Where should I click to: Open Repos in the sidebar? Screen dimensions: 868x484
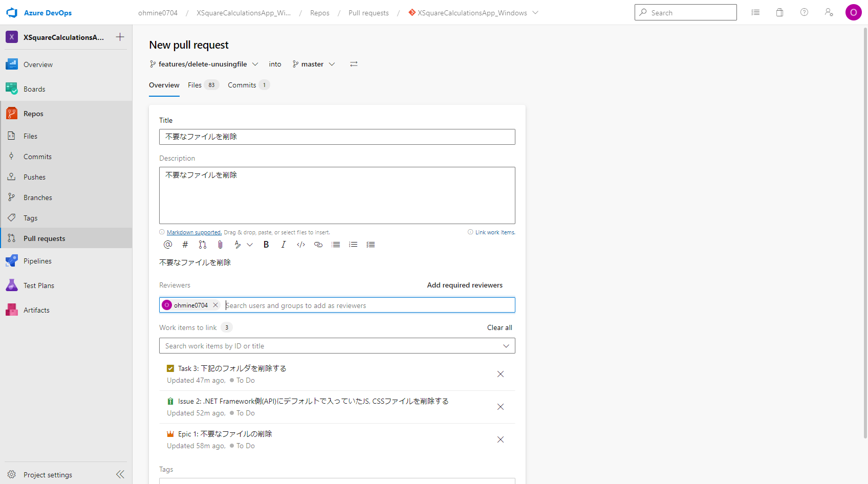tap(66, 114)
